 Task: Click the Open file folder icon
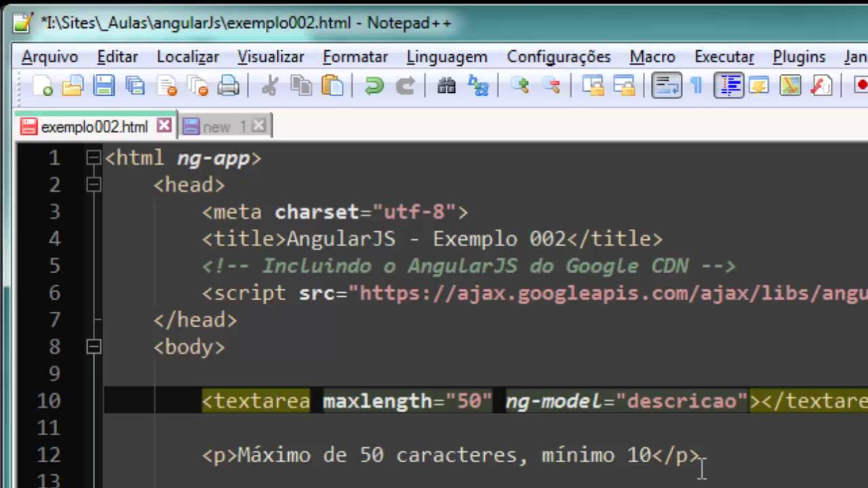point(73,86)
